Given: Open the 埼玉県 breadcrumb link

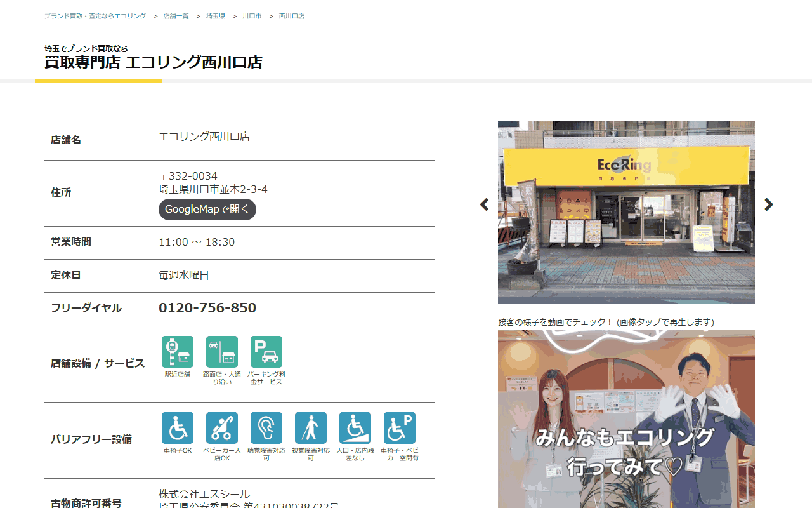Looking at the screenshot, I should pyautogui.click(x=216, y=16).
